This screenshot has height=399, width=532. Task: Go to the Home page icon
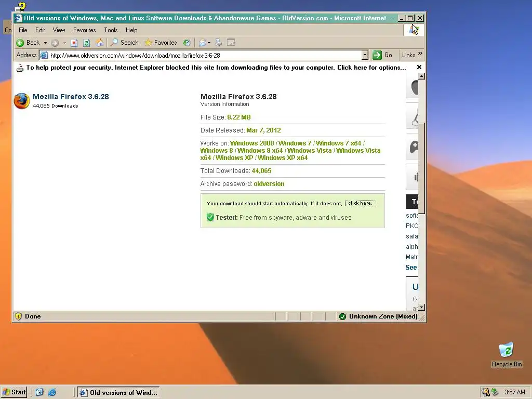[99, 43]
